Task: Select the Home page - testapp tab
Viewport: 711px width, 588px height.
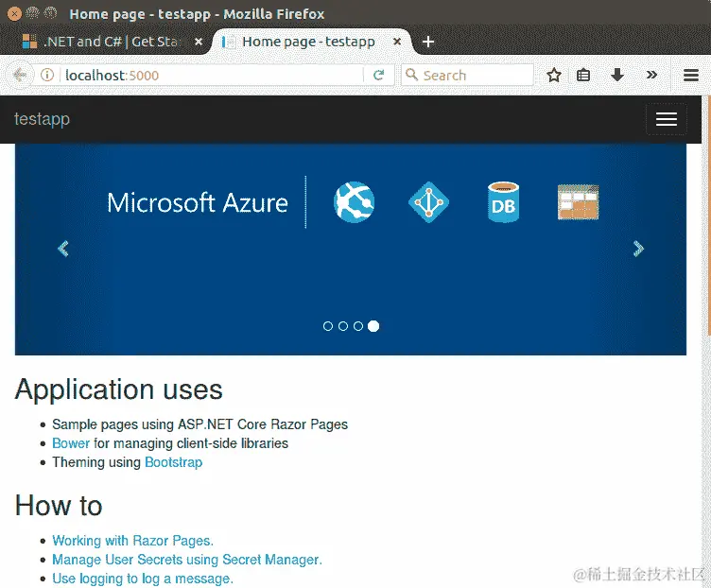Action: click(308, 42)
